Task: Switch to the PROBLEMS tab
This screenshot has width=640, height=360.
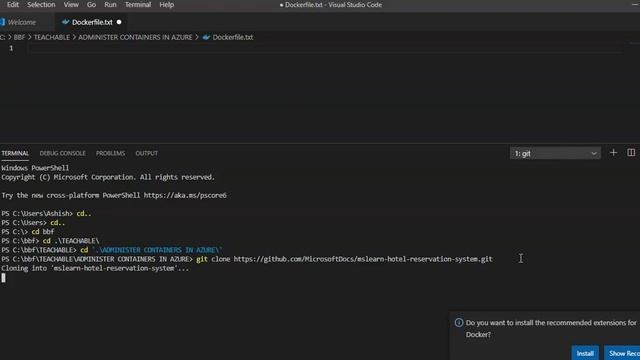Action: [x=110, y=153]
